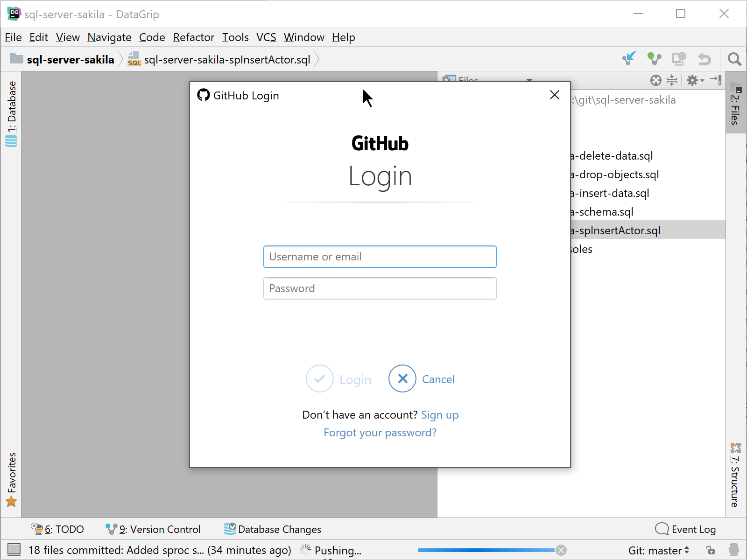Click the read-only lock status icon
This screenshot has width=747, height=560.
(711, 550)
